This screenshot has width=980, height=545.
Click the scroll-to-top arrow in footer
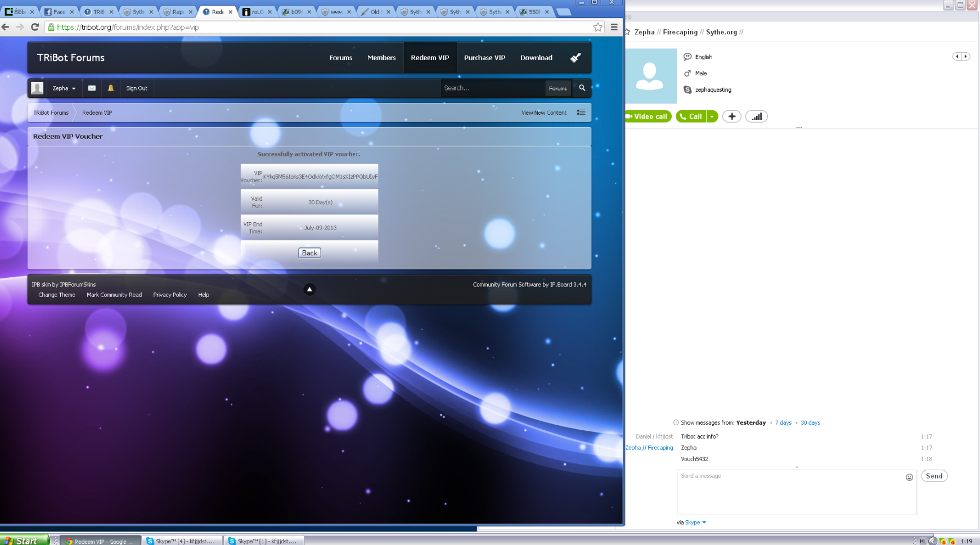pyautogui.click(x=309, y=289)
